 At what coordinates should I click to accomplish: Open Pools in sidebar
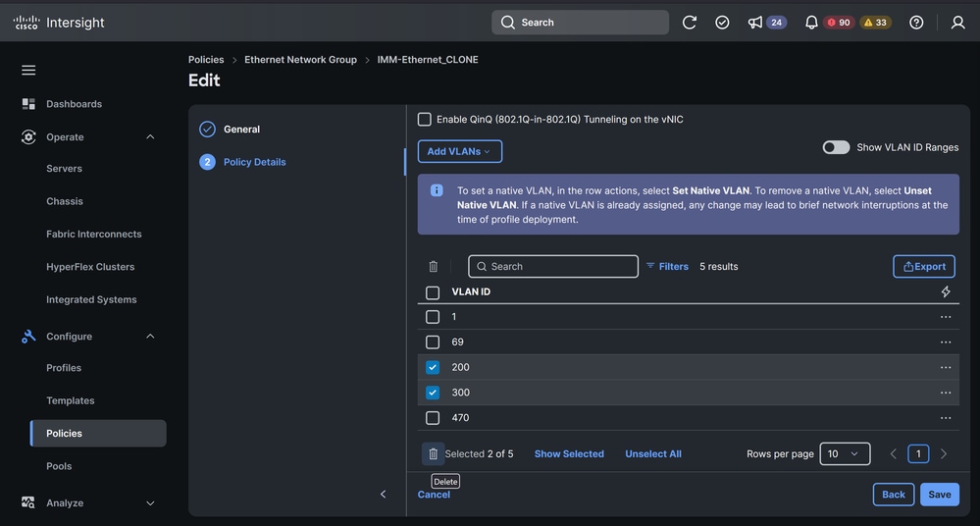59,466
